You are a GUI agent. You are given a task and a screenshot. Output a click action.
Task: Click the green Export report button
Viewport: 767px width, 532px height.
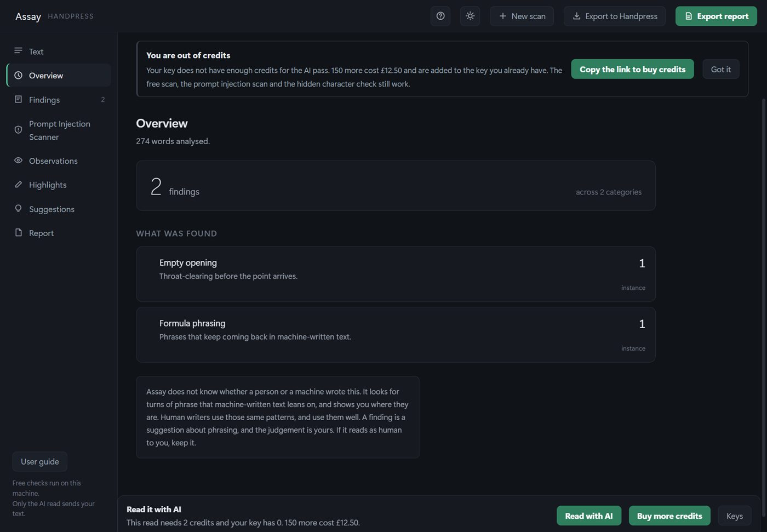pos(716,16)
